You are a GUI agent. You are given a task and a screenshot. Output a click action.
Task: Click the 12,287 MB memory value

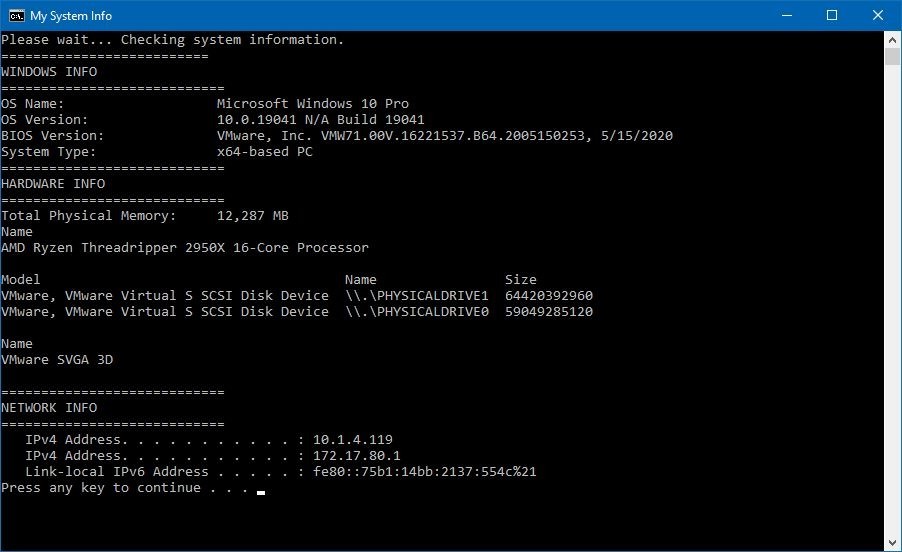point(253,216)
